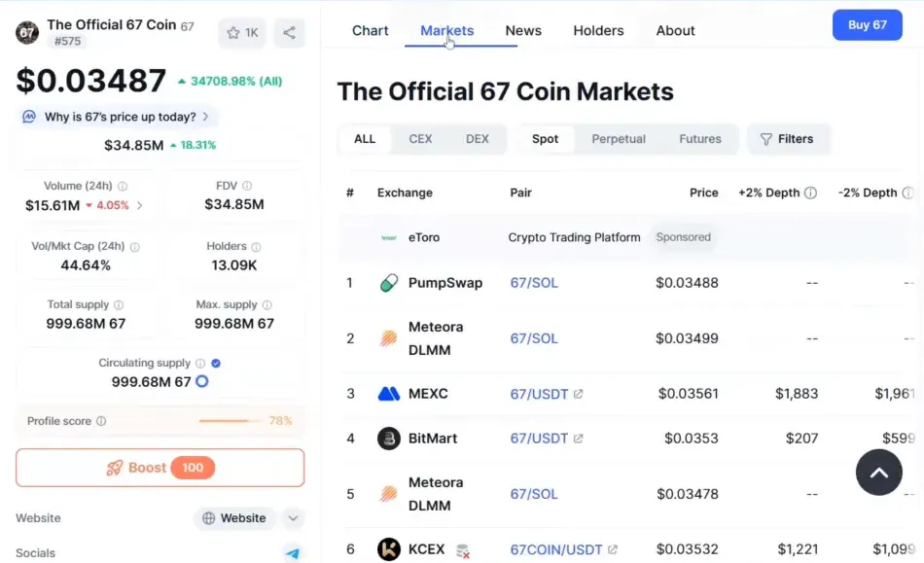
Task: Switch market type to Perpetual
Action: tap(619, 139)
